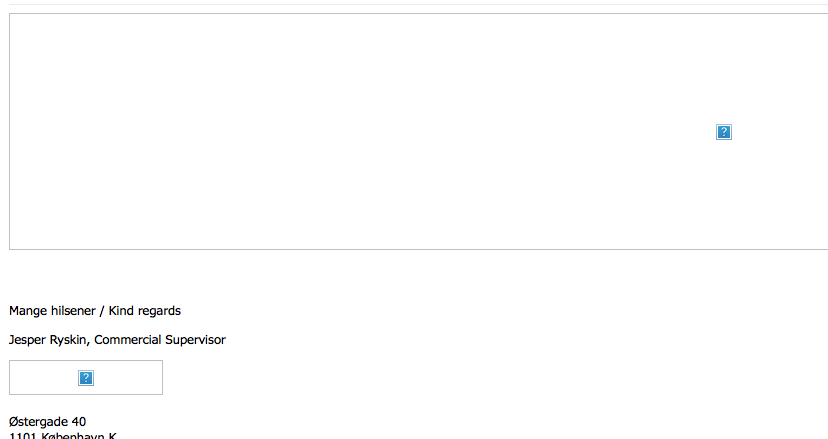Select the small logo placeholder box
Screen dimensions: 828x439
[86, 377]
